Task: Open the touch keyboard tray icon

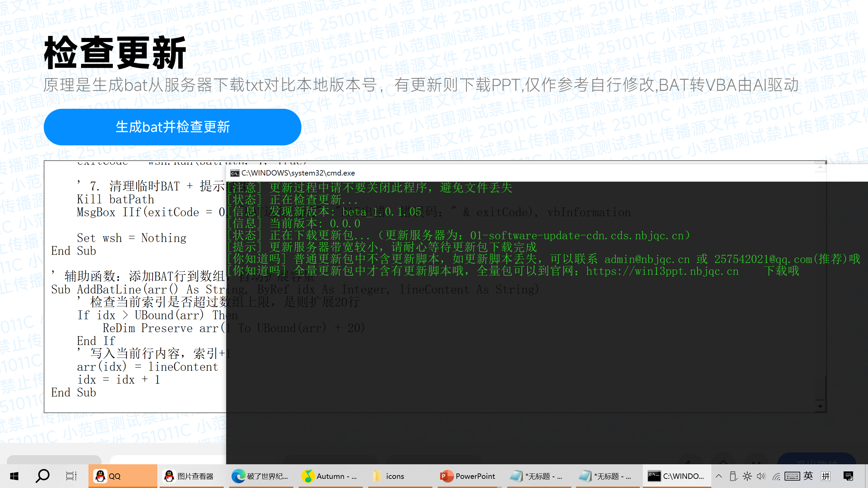Action: (792, 476)
